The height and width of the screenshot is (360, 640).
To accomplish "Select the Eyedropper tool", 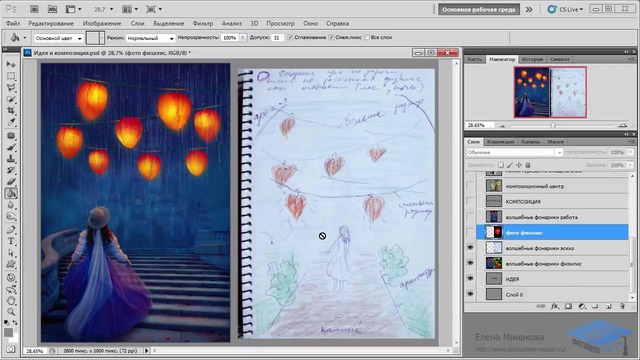I will (11, 122).
